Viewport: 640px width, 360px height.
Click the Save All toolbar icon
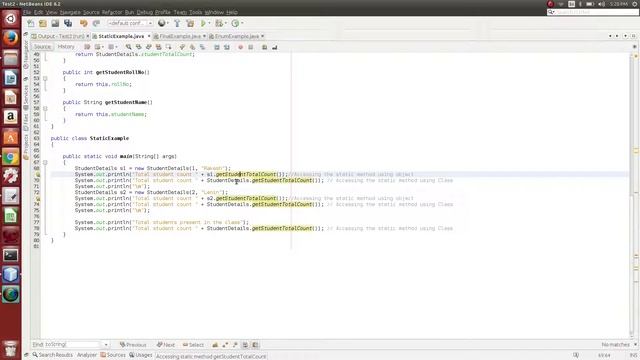pyautogui.click(x=68, y=23)
